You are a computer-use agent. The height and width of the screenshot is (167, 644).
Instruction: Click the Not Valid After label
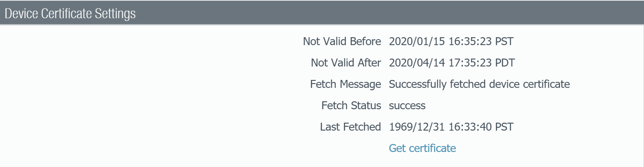pyautogui.click(x=346, y=63)
